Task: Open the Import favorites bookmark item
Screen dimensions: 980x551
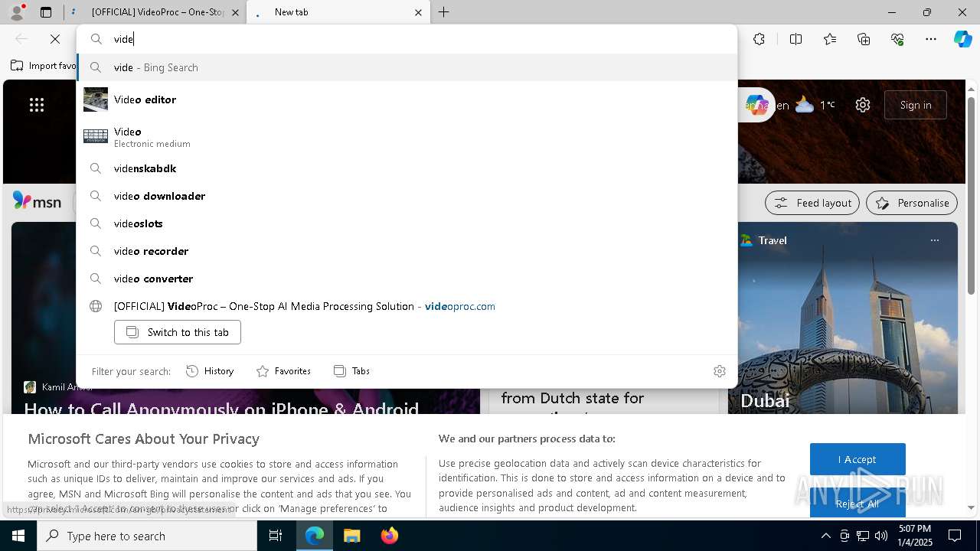Action: [44, 66]
